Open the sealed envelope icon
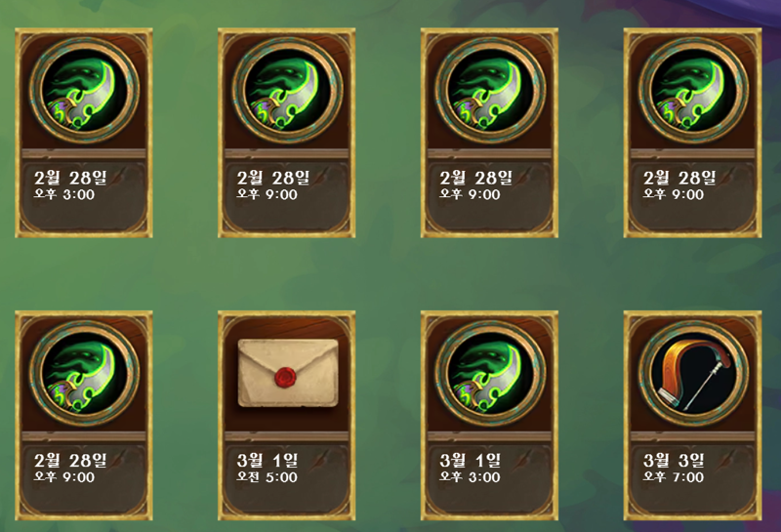The height and width of the screenshot is (532, 781). click(x=288, y=373)
